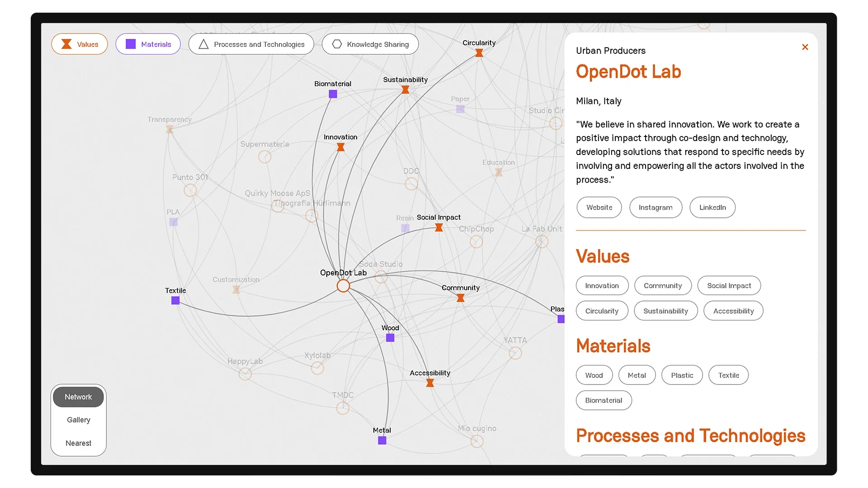
Task: Open the Instagram link button
Action: (656, 207)
